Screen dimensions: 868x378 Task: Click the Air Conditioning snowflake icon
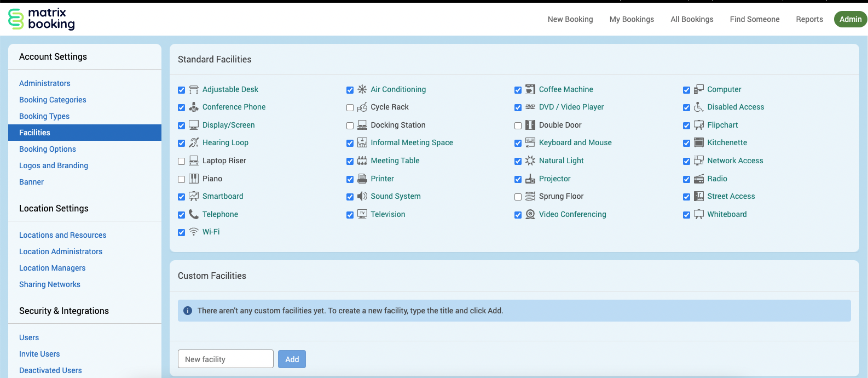[362, 89]
